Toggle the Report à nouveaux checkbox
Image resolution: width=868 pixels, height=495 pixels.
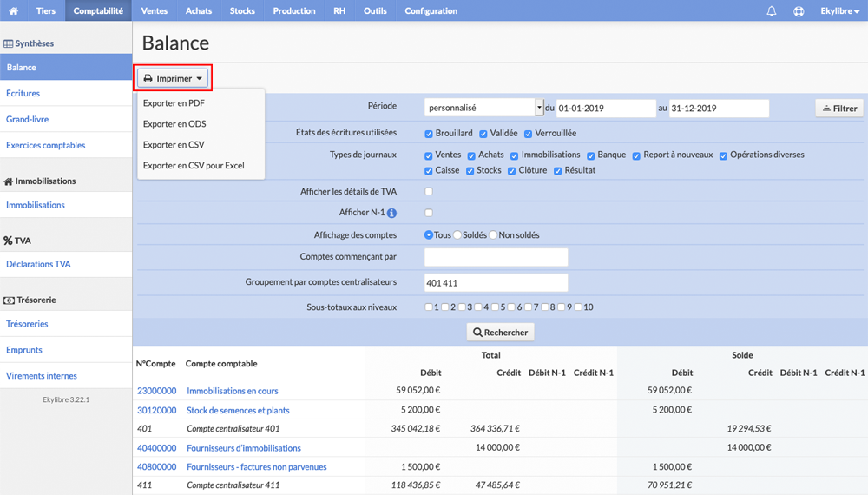pos(636,155)
